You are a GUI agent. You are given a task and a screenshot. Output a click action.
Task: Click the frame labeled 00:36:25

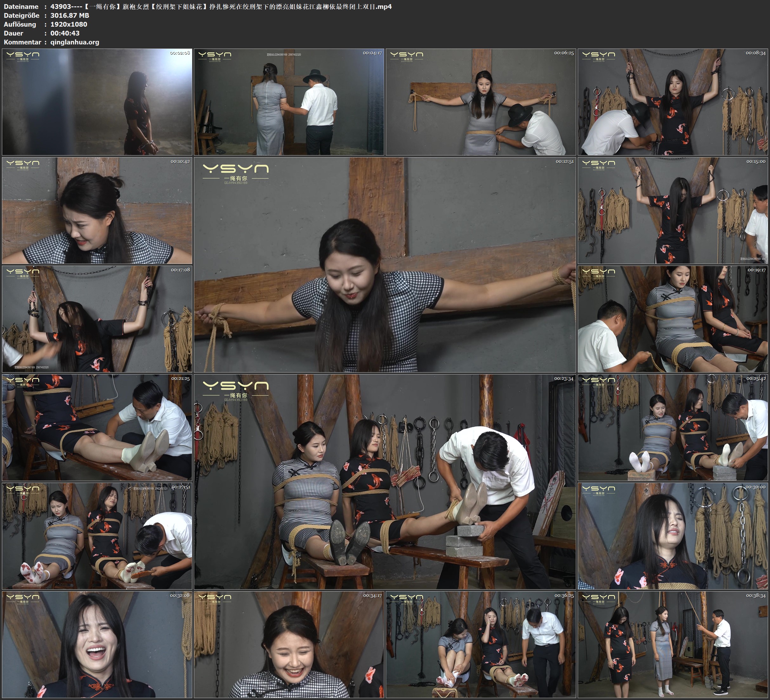[481, 644]
